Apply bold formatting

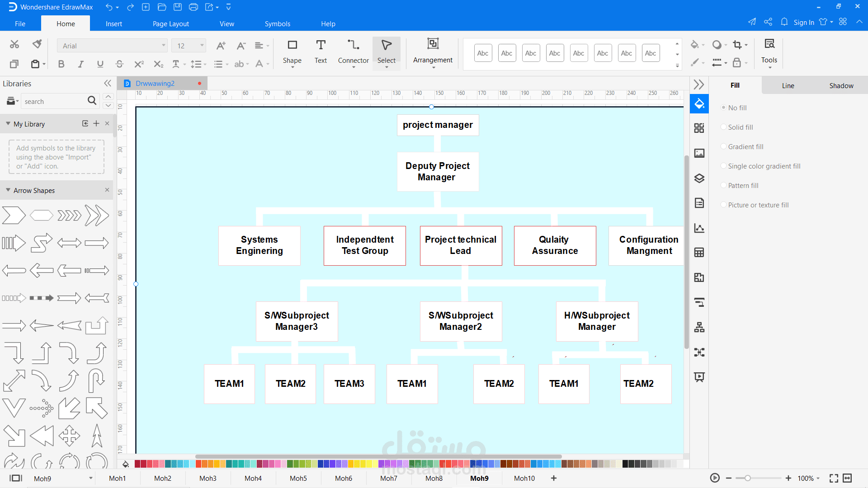pyautogui.click(x=61, y=64)
